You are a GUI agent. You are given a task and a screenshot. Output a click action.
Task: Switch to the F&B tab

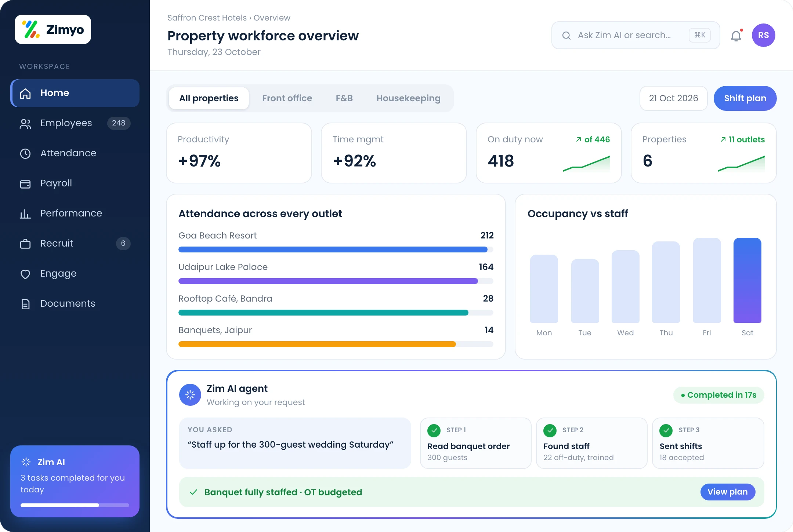coord(344,98)
